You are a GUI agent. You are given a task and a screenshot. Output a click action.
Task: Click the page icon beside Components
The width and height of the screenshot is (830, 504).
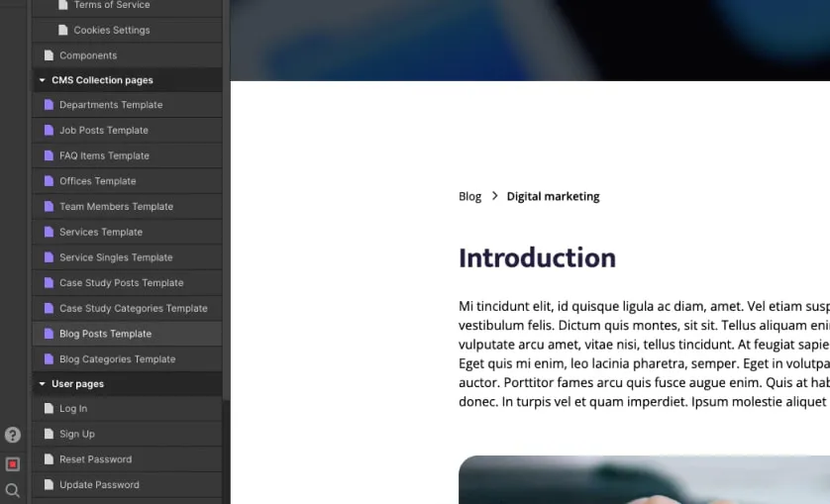click(x=49, y=55)
